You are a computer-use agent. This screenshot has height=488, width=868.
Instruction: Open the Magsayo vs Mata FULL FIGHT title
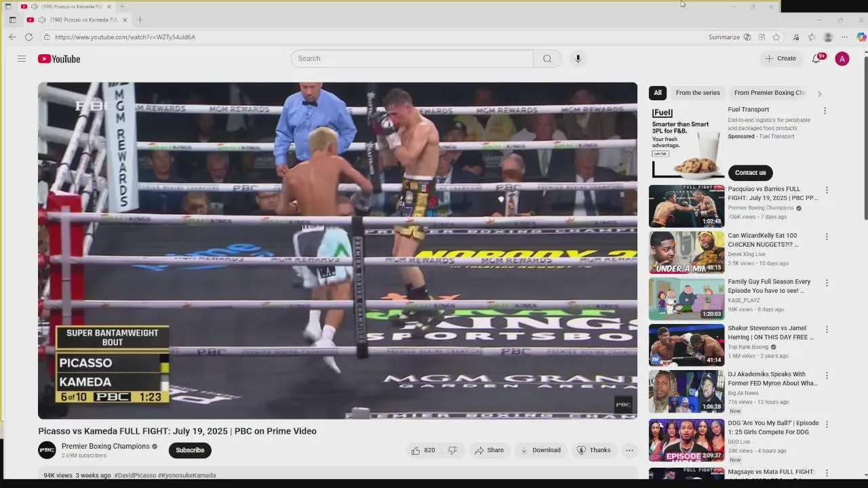pyautogui.click(x=771, y=472)
